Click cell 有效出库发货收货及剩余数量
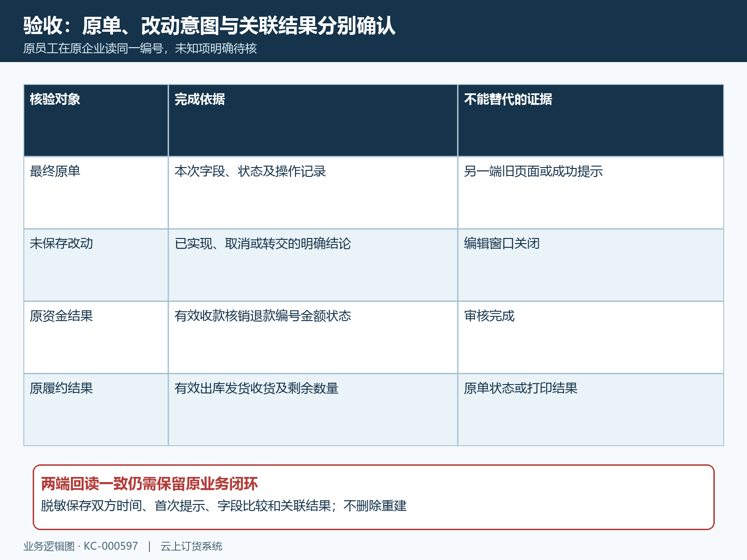The height and width of the screenshot is (560, 747). [x=313, y=410]
